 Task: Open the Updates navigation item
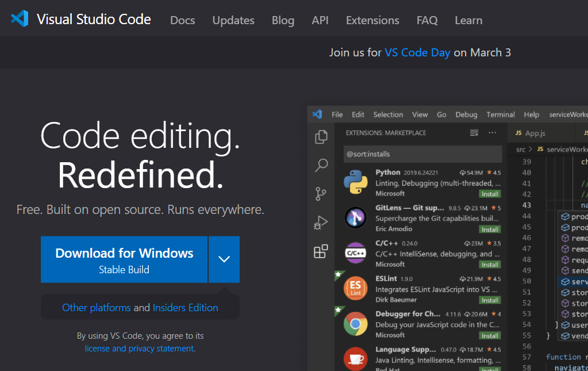(233, 20)
